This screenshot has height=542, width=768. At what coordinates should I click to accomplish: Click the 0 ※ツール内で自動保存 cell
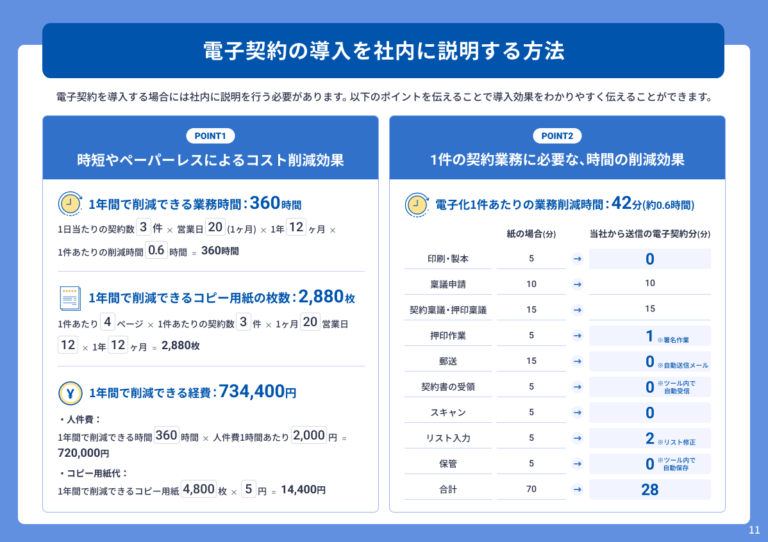click(649, 464)
